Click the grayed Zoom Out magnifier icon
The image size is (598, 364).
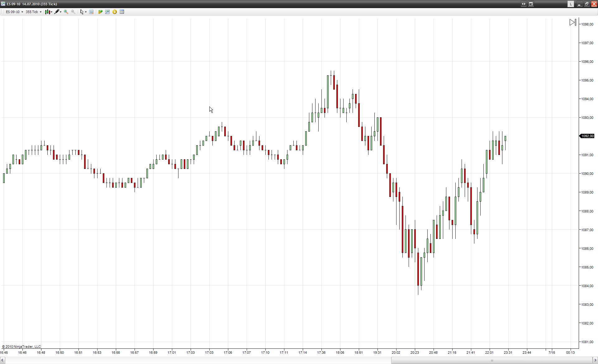[73, 12]
